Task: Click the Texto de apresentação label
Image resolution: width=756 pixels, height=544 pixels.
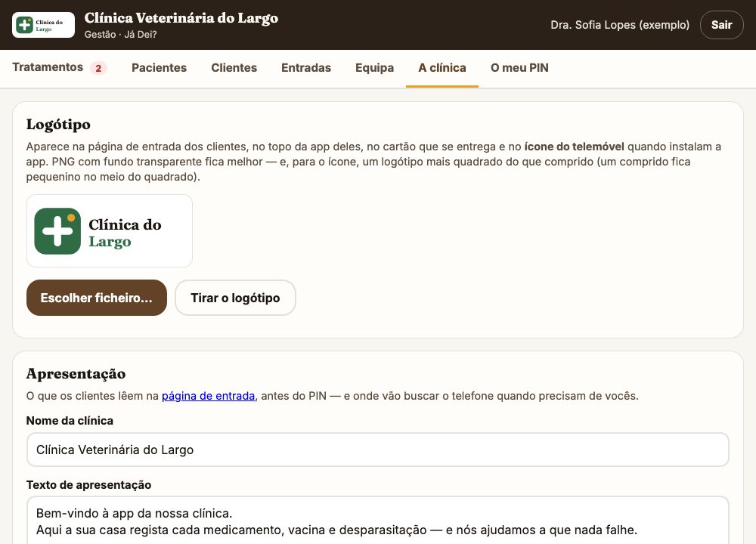Action: (88, 485)
